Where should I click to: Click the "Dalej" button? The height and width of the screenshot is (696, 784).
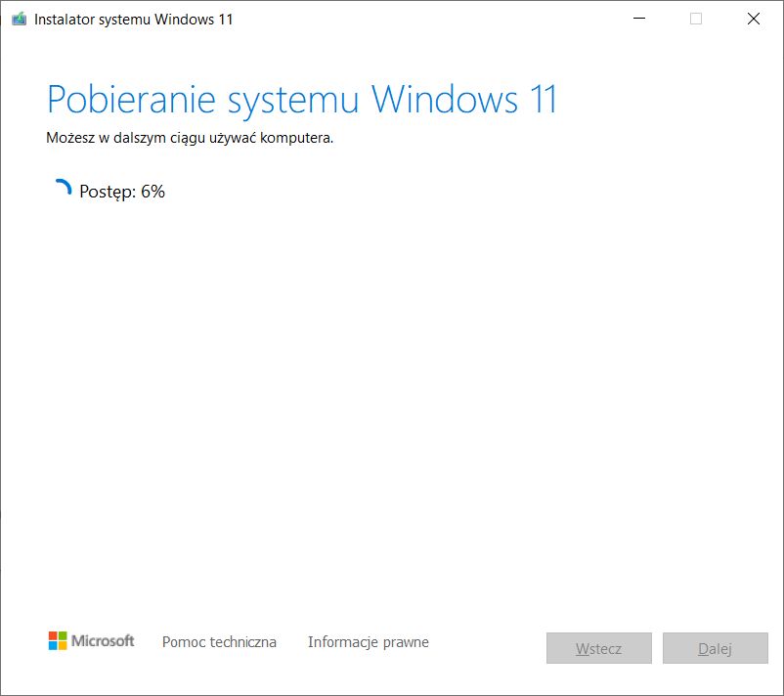click(x=716, y=648)
